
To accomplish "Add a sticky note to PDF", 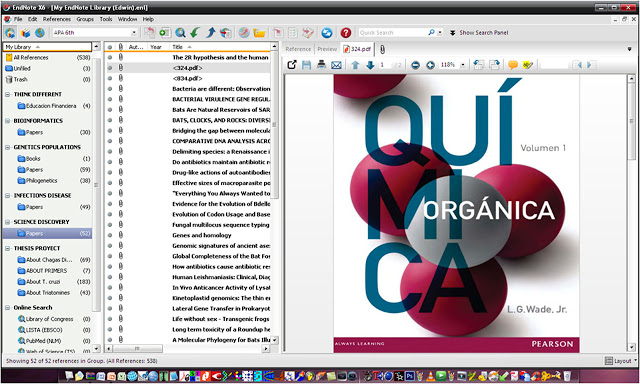I will click(x=513, y=65).
